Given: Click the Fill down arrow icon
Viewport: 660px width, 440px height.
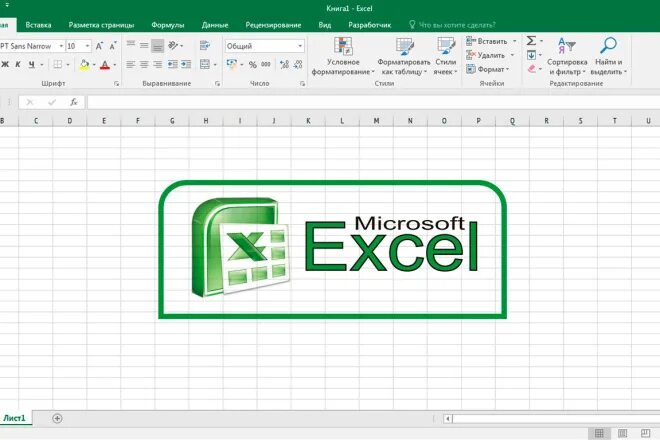Looking at the screenshot, I should (531, 55).
